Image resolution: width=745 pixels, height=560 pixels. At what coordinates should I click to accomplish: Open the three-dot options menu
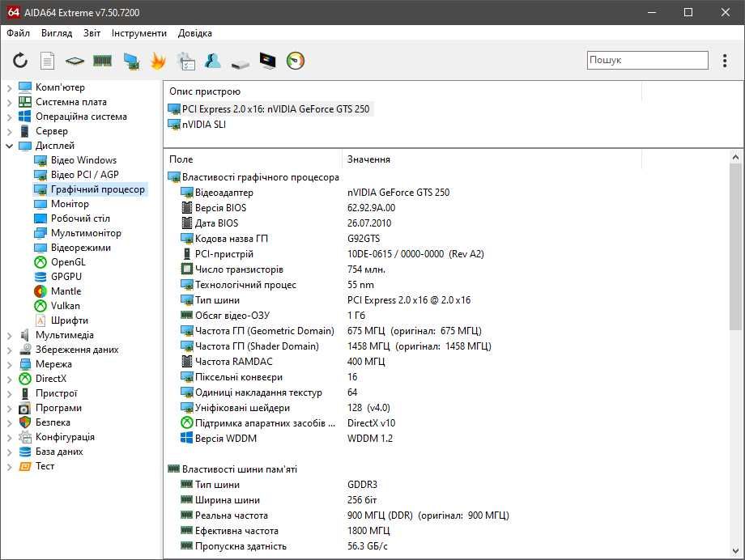(x=725, y=61)
